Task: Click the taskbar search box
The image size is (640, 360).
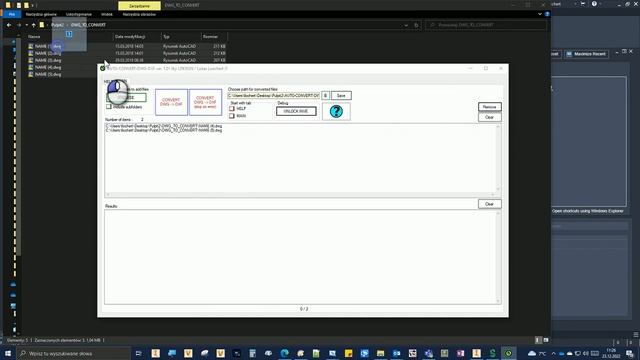Action: 73,353
